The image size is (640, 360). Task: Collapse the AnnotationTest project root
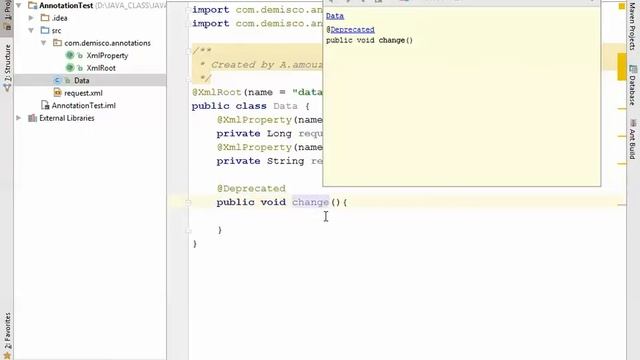(18, 5)
